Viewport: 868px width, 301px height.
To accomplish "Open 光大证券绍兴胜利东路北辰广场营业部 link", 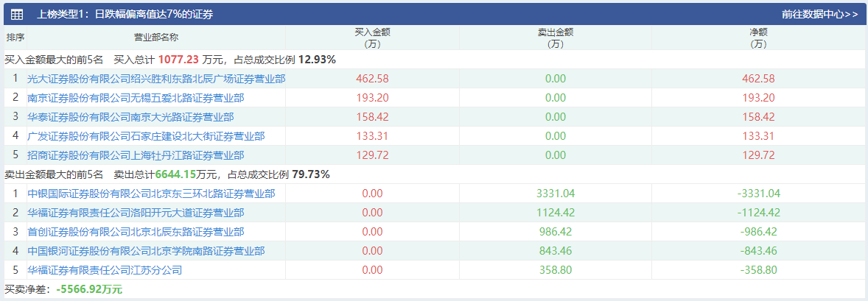I will 156,79.
